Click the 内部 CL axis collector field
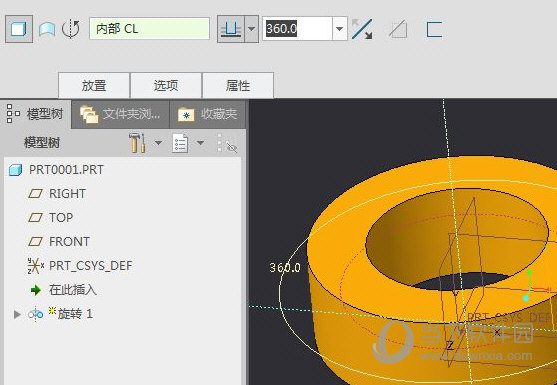 pyautogui.click(x=150, y=28)
